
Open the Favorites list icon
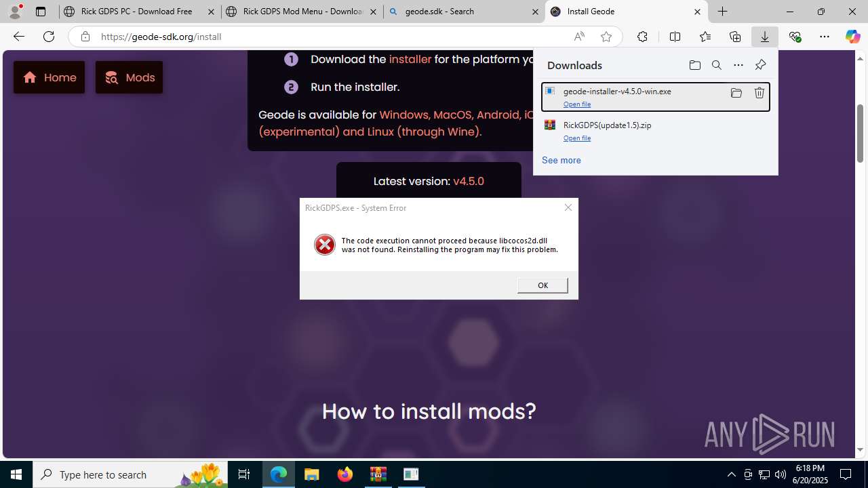(x=705, y=37)
